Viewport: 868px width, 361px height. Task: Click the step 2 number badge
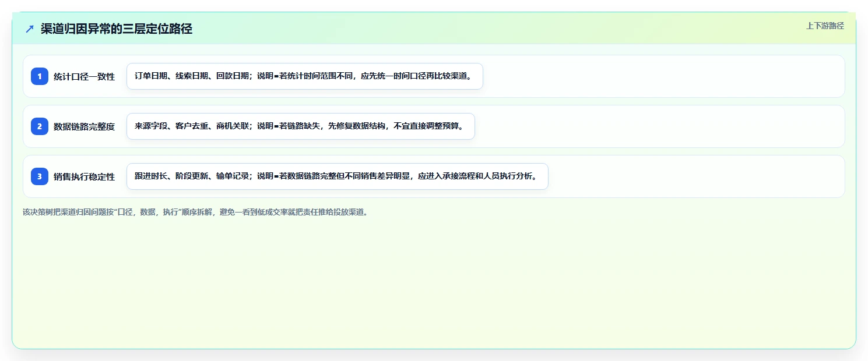40,126
